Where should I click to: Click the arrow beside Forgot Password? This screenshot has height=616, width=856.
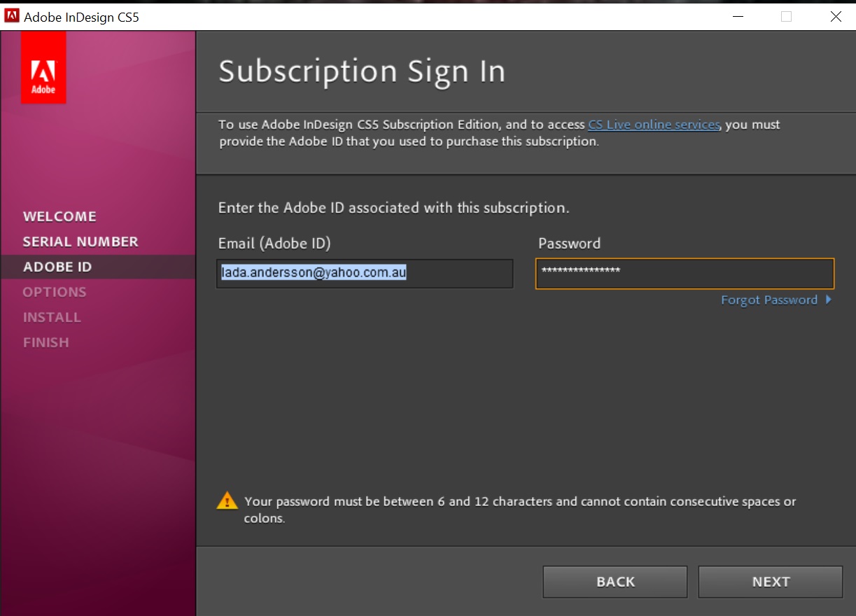[829, 300]
